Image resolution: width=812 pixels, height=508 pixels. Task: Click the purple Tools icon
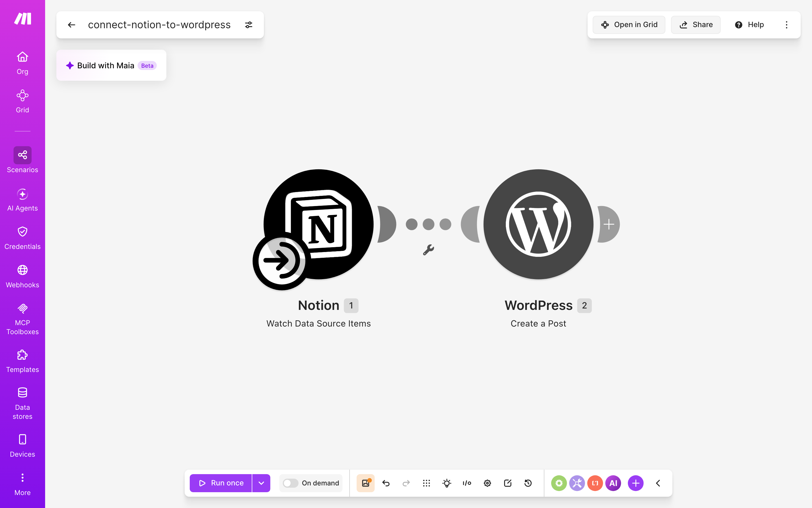tap(577, 483)
